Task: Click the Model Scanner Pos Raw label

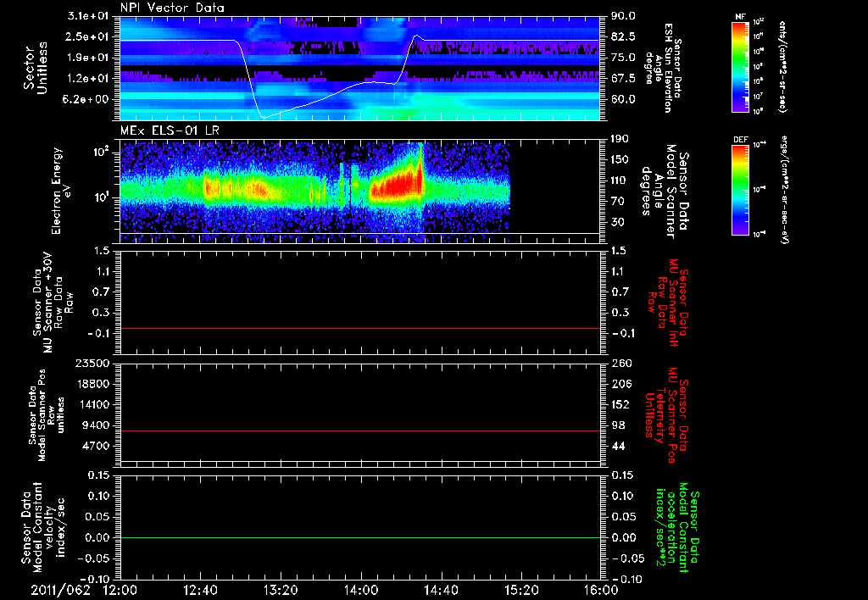Action: (47, 414)
